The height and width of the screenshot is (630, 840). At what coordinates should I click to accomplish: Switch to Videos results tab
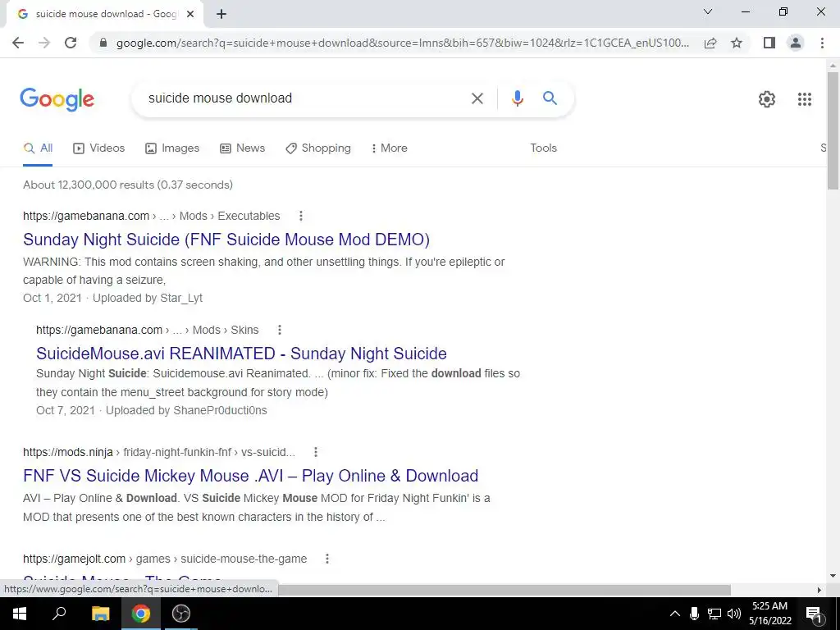coord(98,148)
